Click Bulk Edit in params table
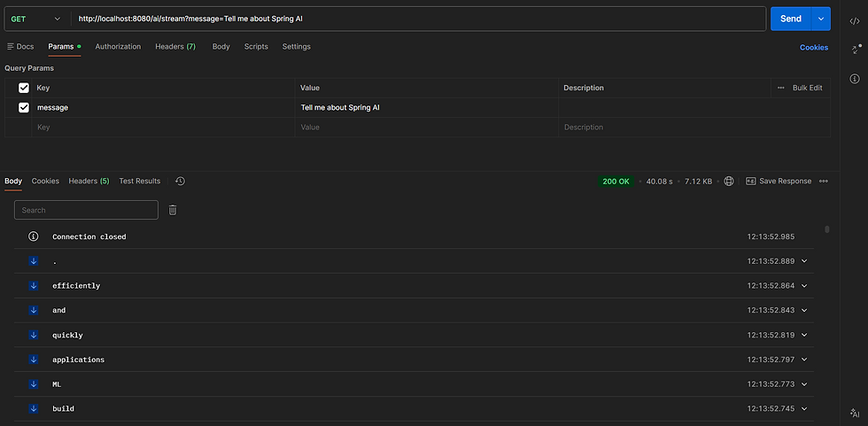 click(807, 88)
